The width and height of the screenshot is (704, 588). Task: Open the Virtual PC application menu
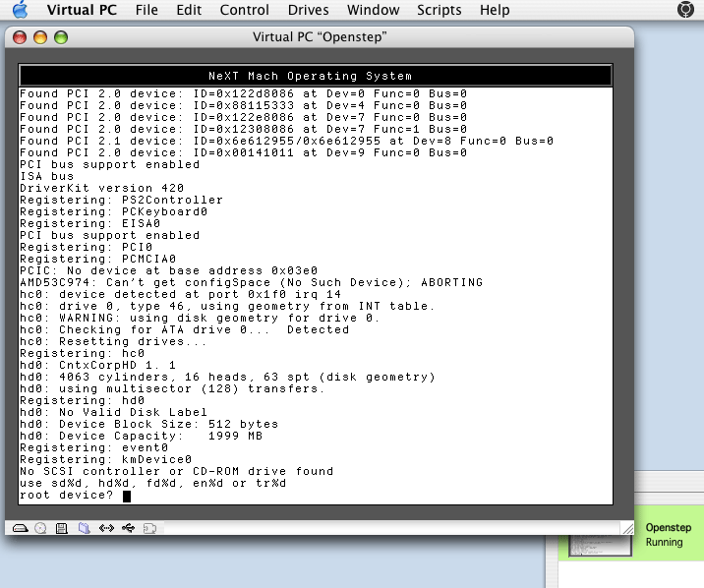(82, 10)
